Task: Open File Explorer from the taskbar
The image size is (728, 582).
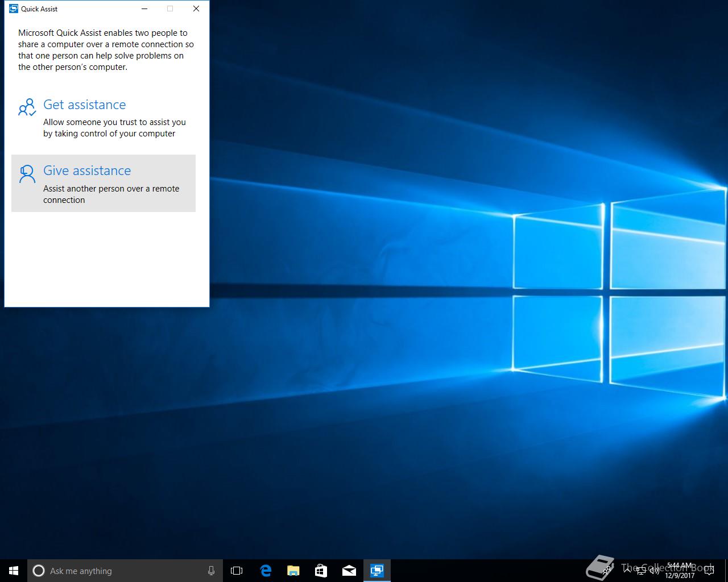Action: [293, 571]
